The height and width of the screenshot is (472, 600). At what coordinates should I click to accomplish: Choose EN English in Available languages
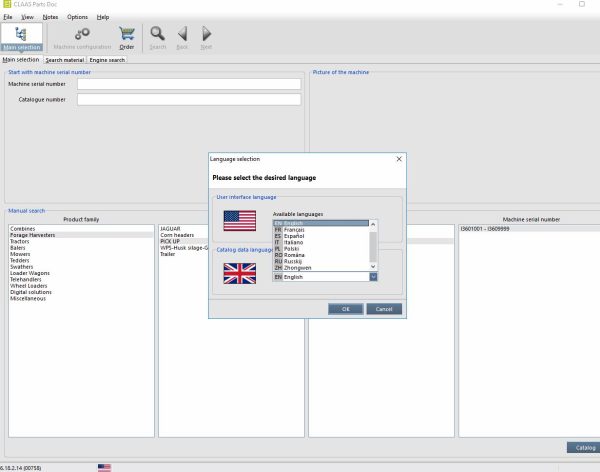321,223
